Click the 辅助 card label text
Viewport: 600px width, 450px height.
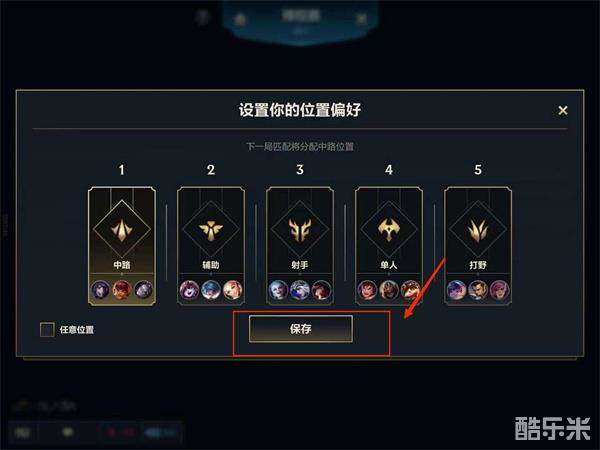[211, 264]
